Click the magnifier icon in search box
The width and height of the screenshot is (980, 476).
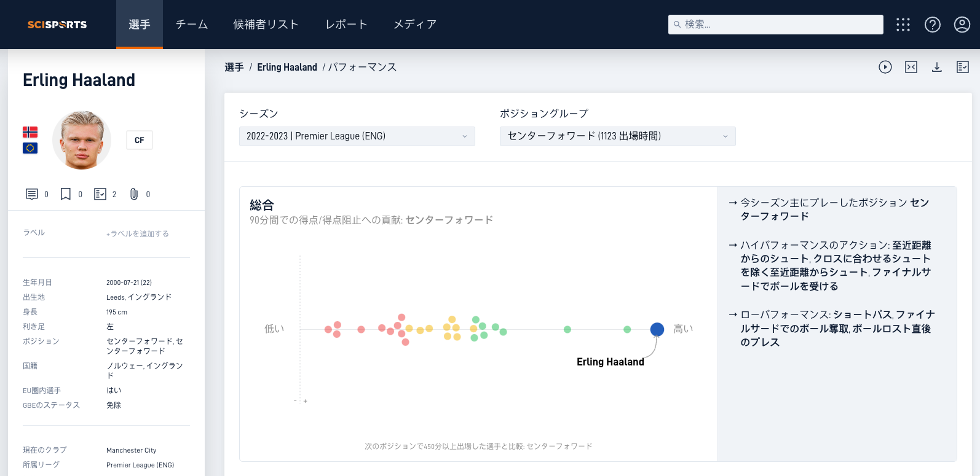point(677,25)
